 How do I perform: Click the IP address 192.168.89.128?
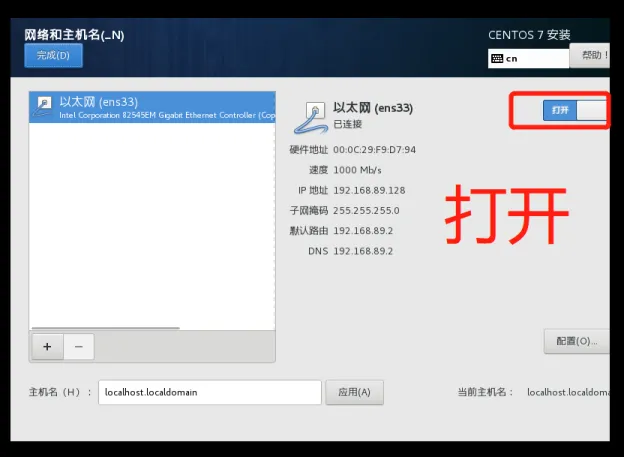369,190
